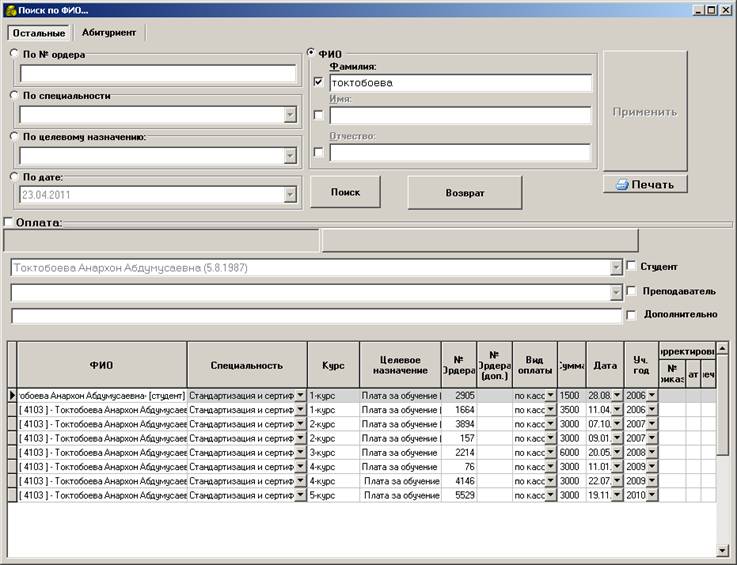Check the Студент checkbox

pyautogui.click(x=631, y=266)
